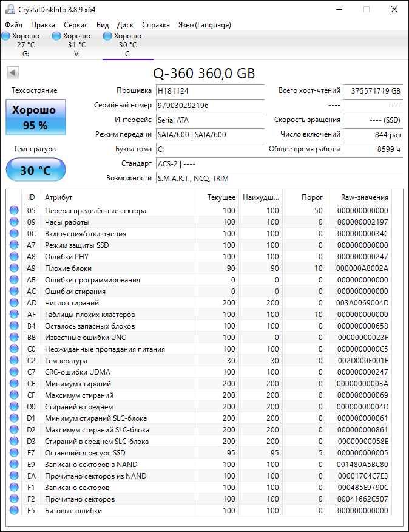Click status orb for attribute 05 row

click(14, 211)
